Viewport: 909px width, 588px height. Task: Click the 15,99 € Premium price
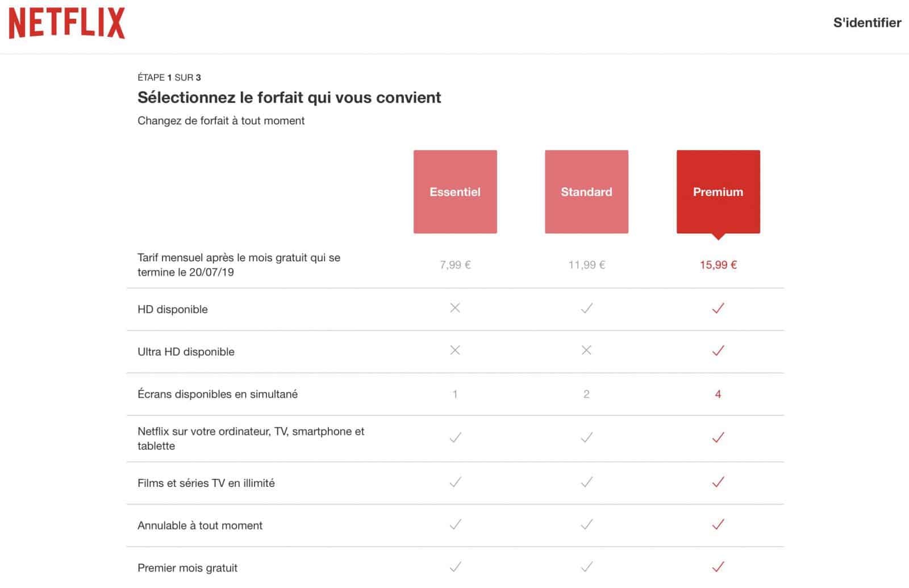click(x=718, y=264)
